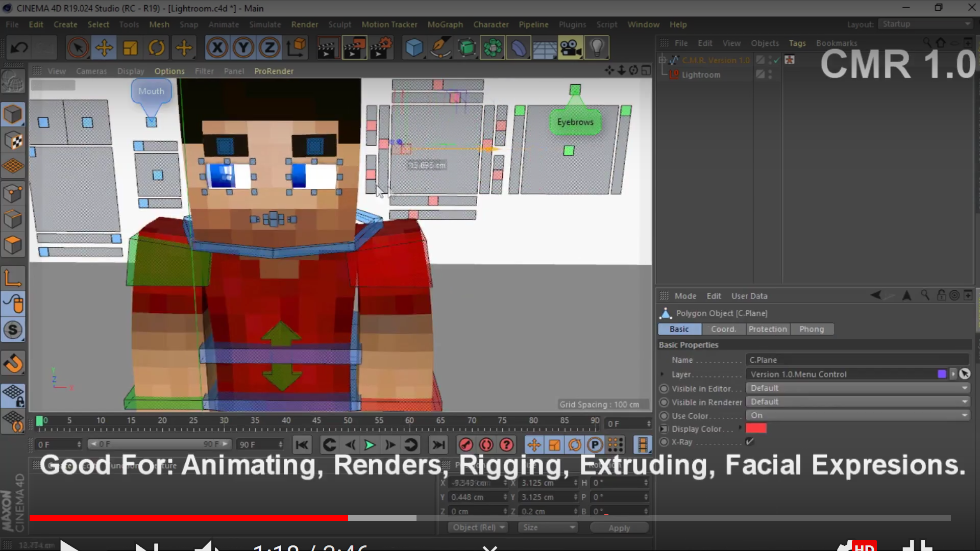Open the MoGraph Array generator icon
980x551 pixels.
pos(493,48)
